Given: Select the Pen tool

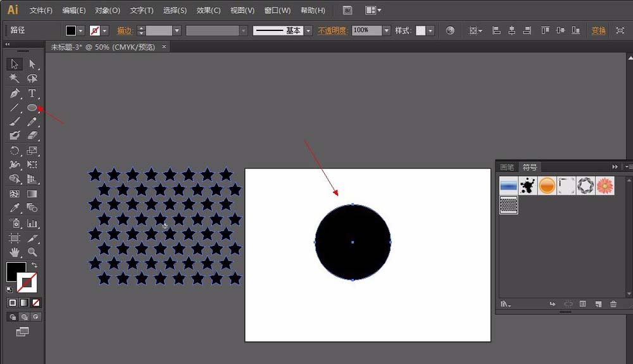Looking at the screenshot, I should click(x=15, y=94).
